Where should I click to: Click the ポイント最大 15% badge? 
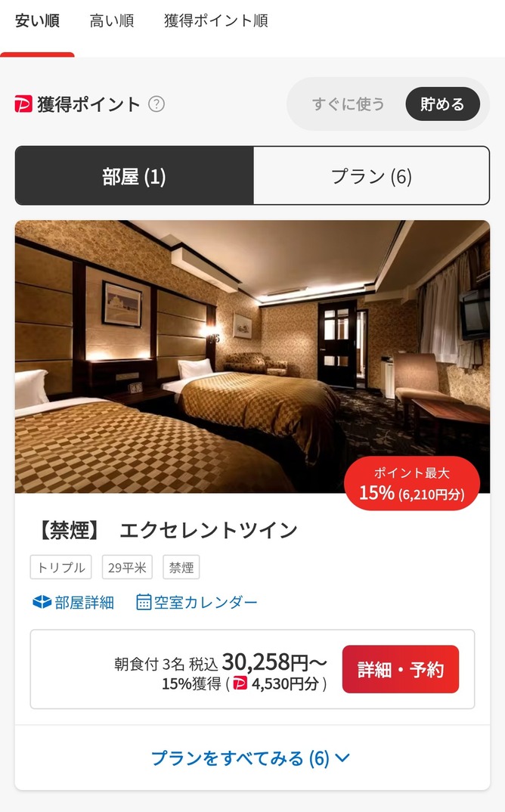click(x=412, y=484)
